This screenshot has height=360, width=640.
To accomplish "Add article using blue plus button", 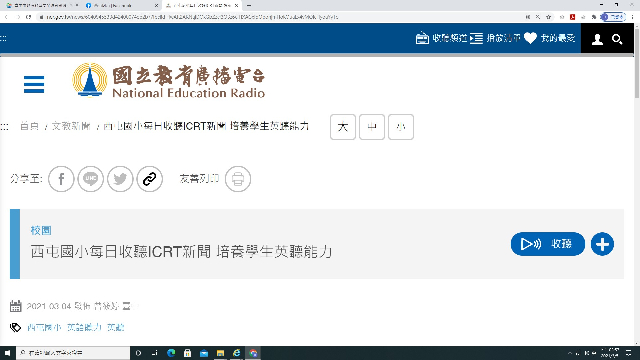I will tap(602, 244).
